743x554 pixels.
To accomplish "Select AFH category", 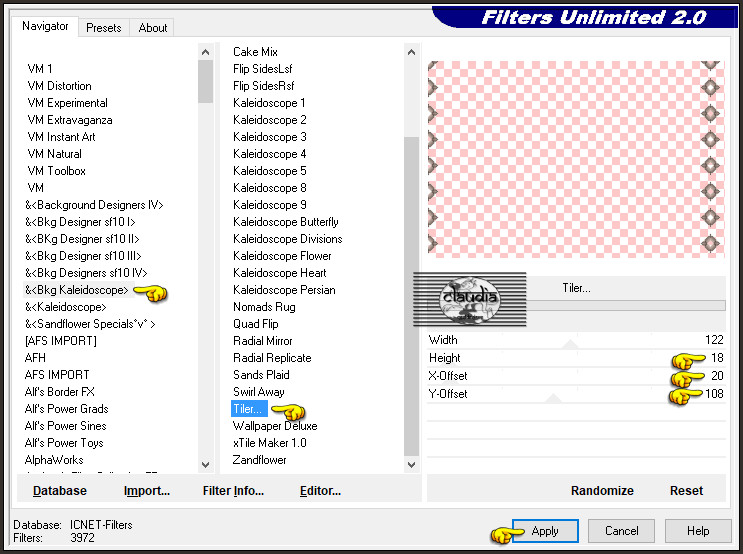I will [x=36, y=358].
